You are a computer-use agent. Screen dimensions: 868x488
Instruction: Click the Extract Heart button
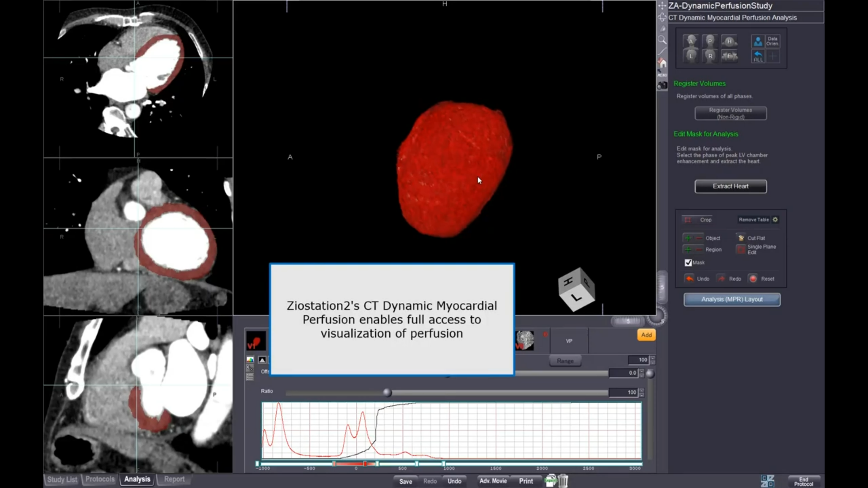(731, 186)
